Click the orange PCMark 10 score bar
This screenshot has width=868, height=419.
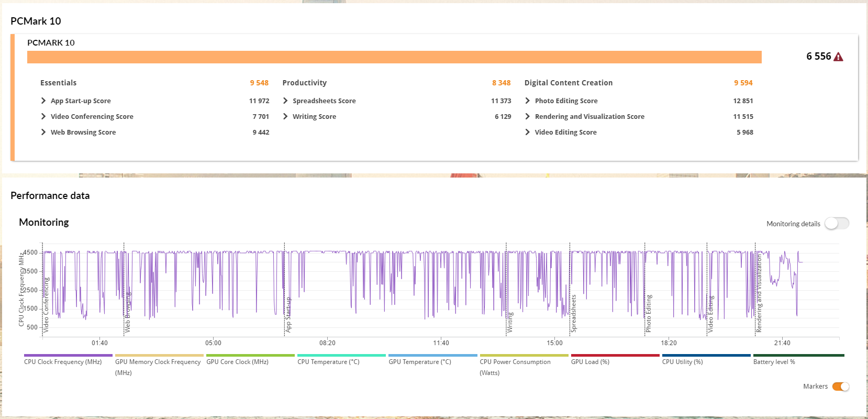(x=394, y=57)
